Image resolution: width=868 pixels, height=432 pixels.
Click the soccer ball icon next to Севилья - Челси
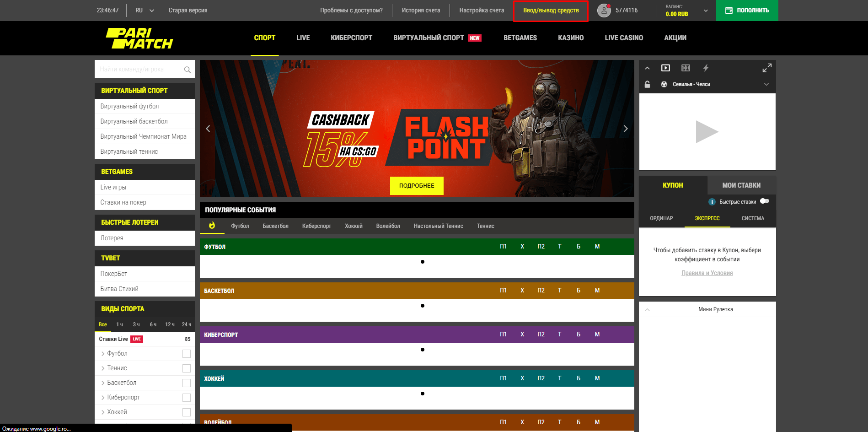click(664, 84)
